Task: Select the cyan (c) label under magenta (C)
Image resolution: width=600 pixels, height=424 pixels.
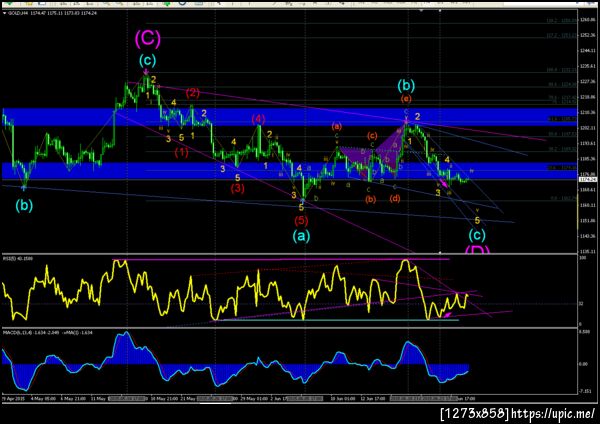Action: pyautogui.click(x=147, y=60)
